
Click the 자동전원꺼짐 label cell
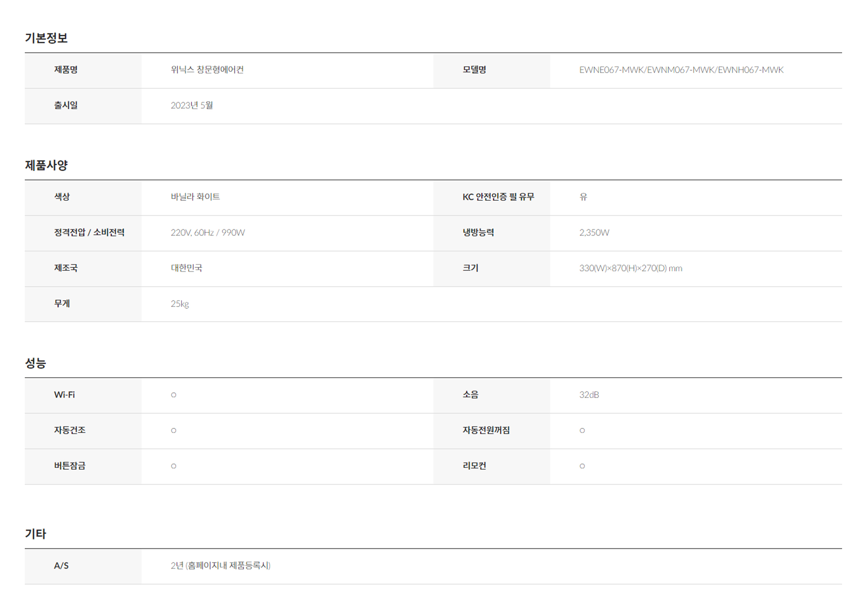pyautogui.click(x=491, y=431)
